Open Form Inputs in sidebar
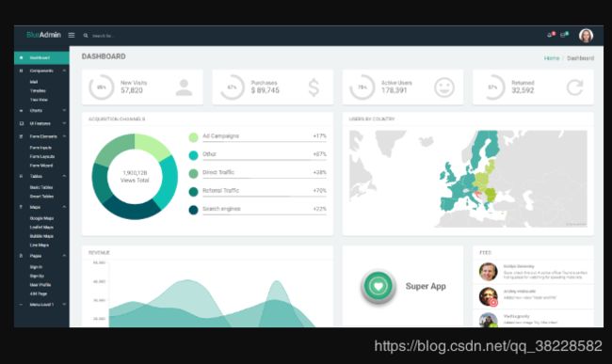Viewport: 612px width, 364px height. click(40, 148)
